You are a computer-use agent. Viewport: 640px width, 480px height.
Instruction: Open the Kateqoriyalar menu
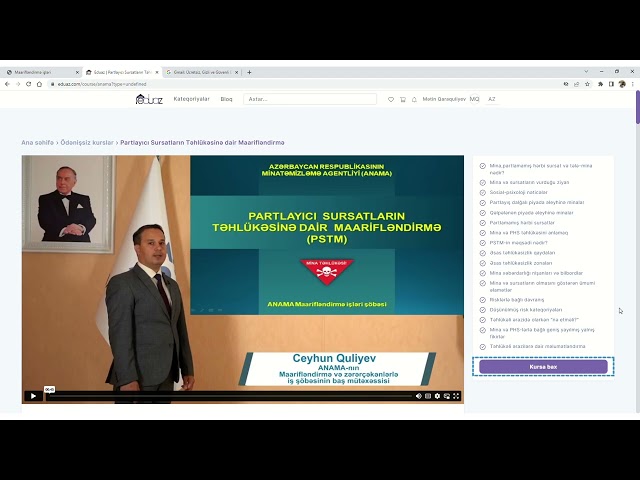(x=191, y=99)
